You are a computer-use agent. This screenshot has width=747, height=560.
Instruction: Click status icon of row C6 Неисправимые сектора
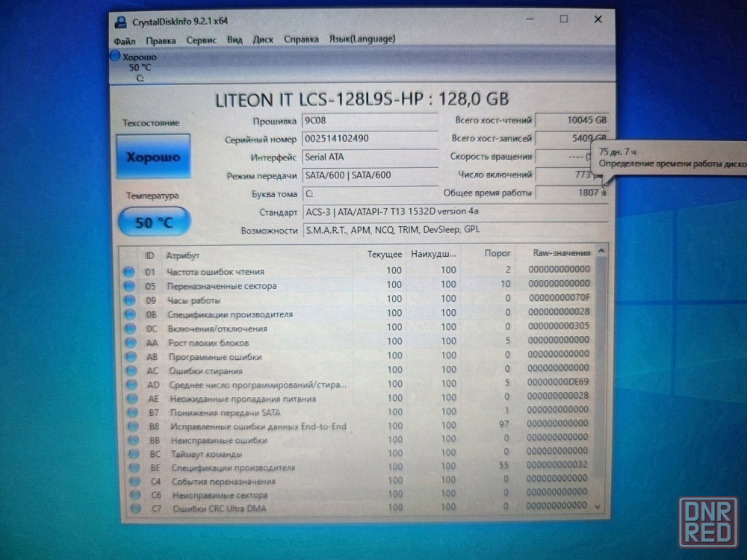coord(136,495)
